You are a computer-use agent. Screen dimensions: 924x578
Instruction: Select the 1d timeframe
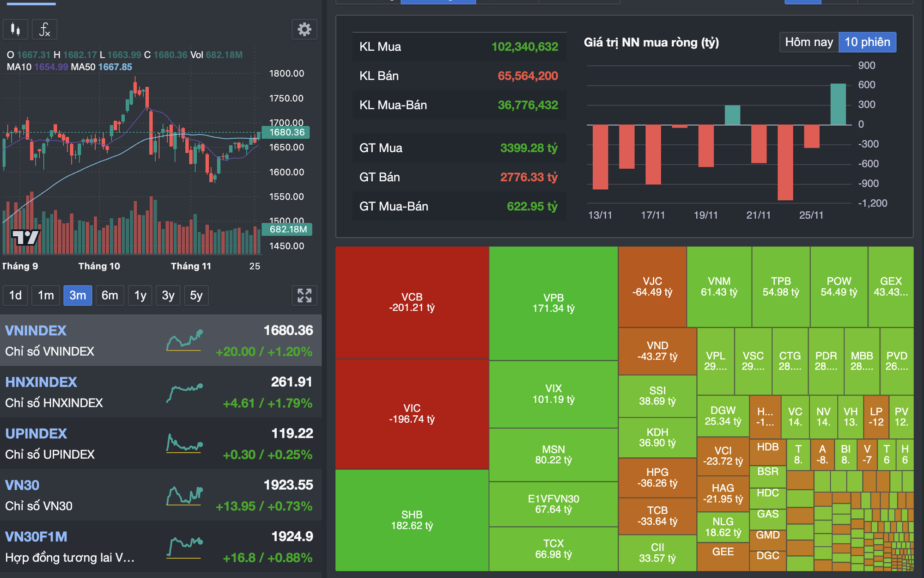(15, 295)
